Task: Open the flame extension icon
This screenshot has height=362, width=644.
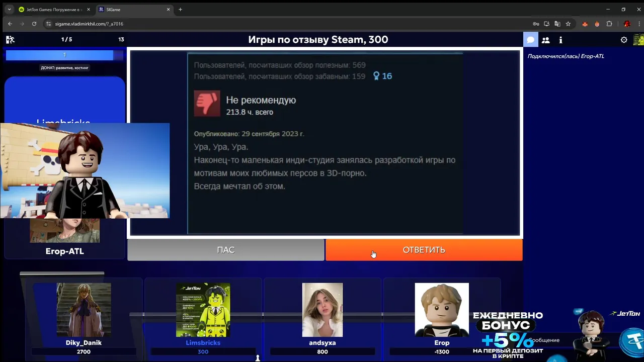Action: point(597,24)
